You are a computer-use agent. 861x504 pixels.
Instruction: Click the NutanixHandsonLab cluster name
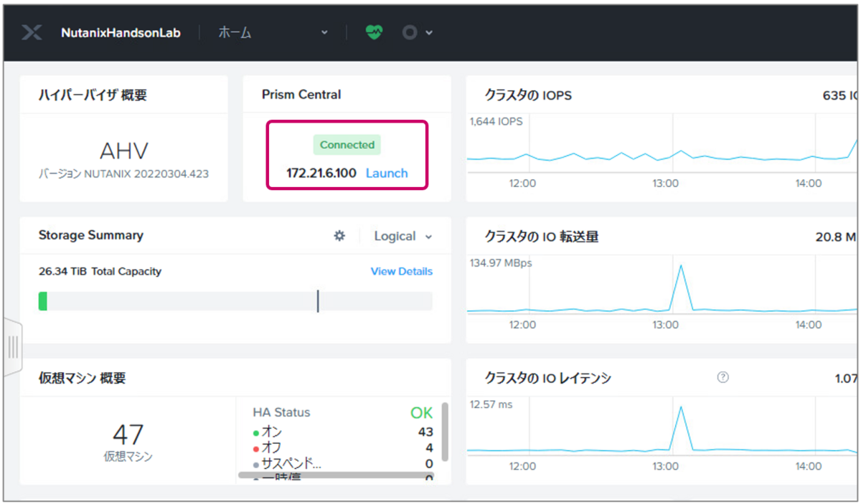[x=121, y=32]
